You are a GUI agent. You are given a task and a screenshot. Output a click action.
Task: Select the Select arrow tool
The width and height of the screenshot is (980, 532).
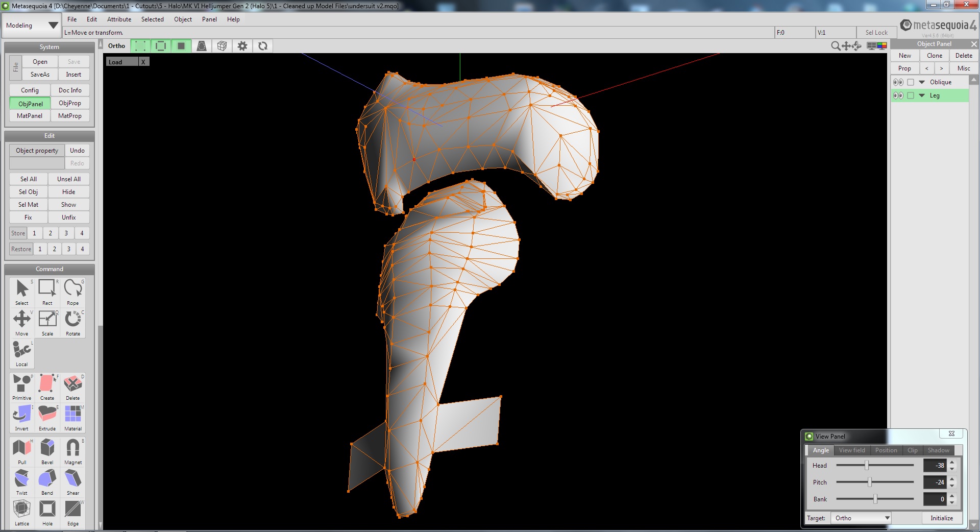pos(22,292)
